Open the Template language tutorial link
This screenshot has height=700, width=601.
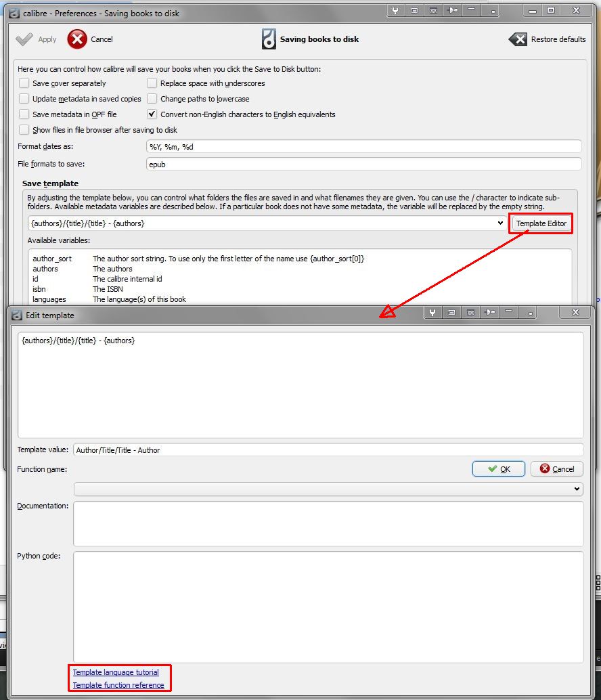pyautogui.click(x=116, y=672)
